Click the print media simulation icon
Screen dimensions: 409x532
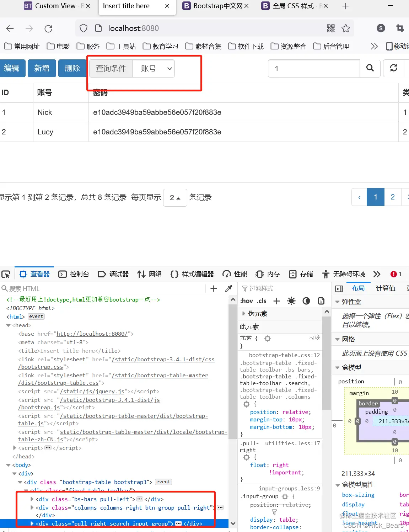pos(321,301)
